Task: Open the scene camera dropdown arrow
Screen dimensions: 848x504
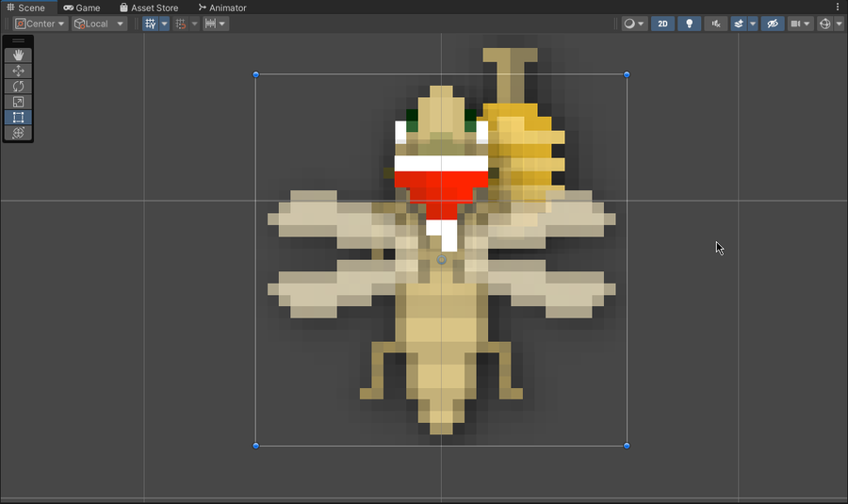Action: point(807,24)
